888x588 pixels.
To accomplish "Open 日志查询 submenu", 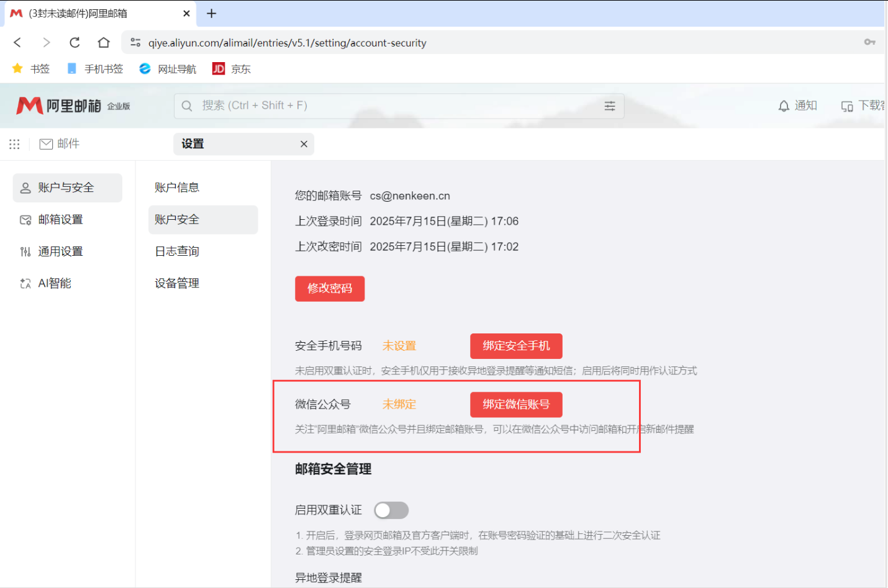I will 203,251.
